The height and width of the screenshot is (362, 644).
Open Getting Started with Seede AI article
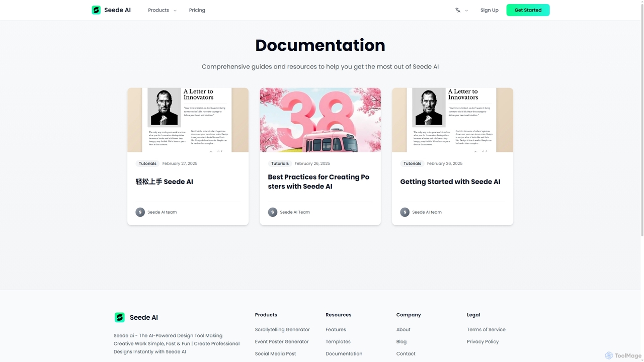(x=450, y=182)
